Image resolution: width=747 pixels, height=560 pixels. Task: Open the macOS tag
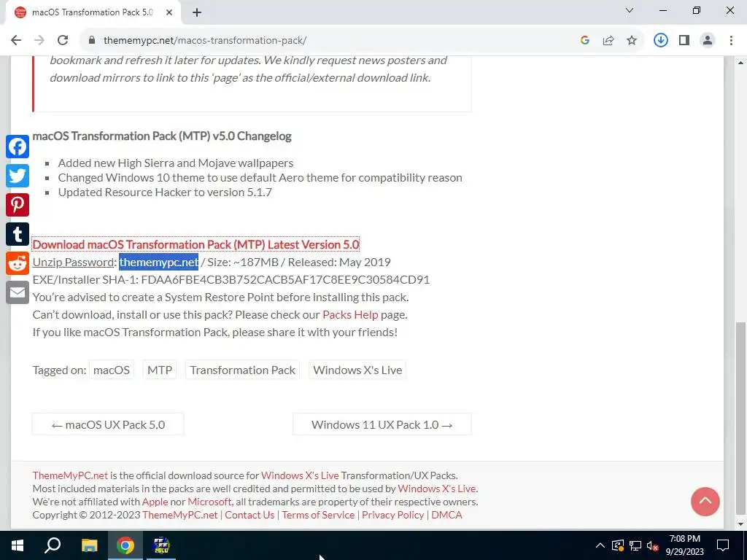click(x=112, y=370)
